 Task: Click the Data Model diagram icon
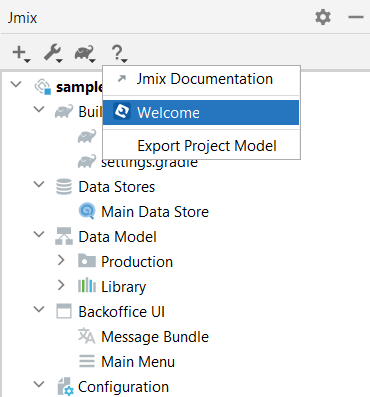point(64,236)
